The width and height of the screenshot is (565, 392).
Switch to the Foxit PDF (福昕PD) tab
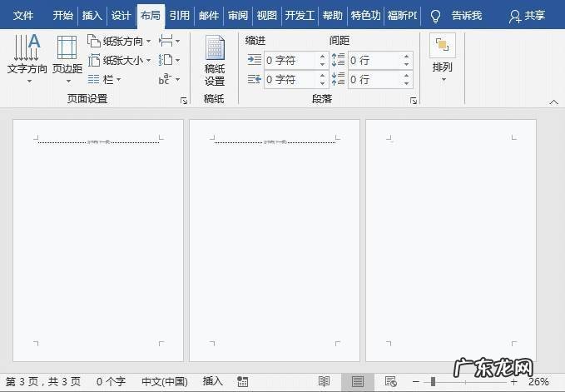pos(403,16)
